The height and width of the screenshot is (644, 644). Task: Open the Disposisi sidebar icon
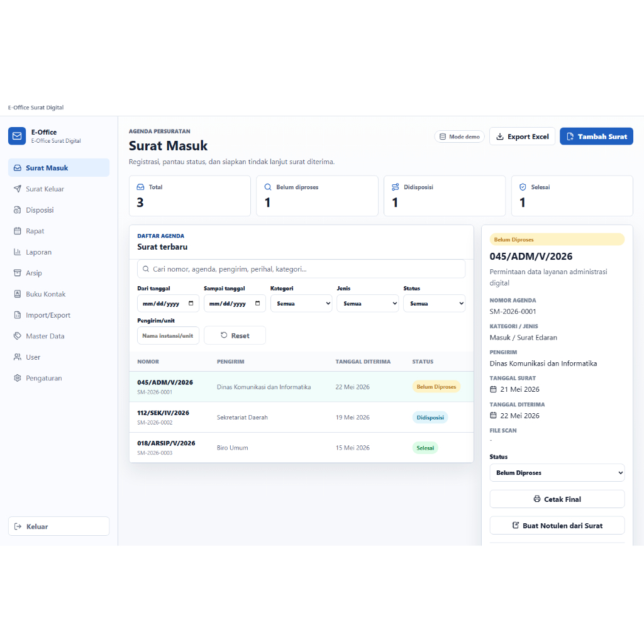(x=17, y=210)
